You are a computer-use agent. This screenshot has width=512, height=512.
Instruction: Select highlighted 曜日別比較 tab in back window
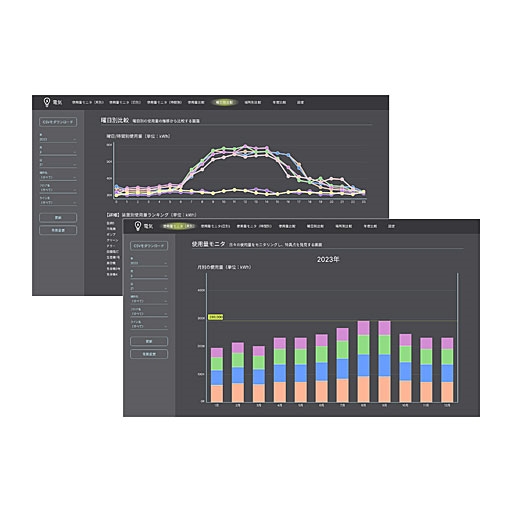click(x=224, y=102)
